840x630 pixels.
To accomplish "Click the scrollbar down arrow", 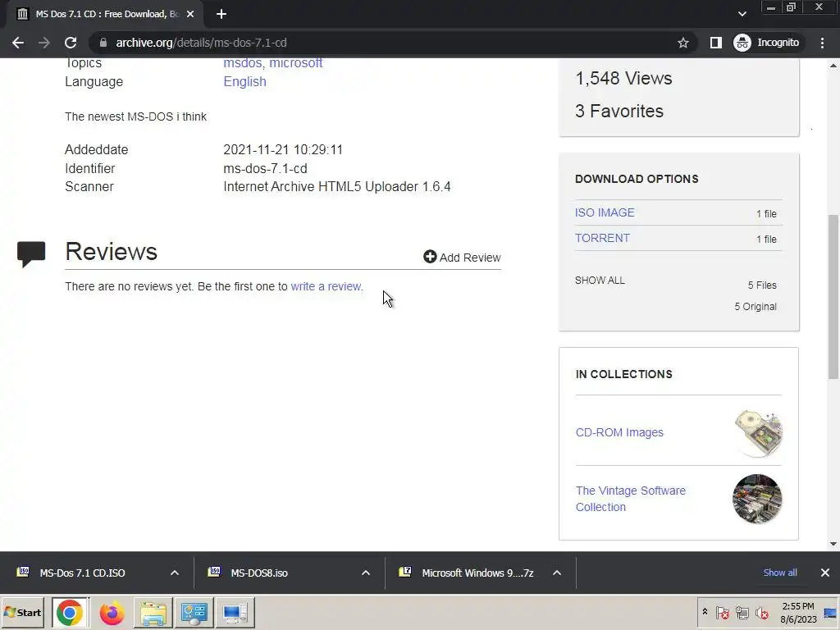I will (833, 545).
